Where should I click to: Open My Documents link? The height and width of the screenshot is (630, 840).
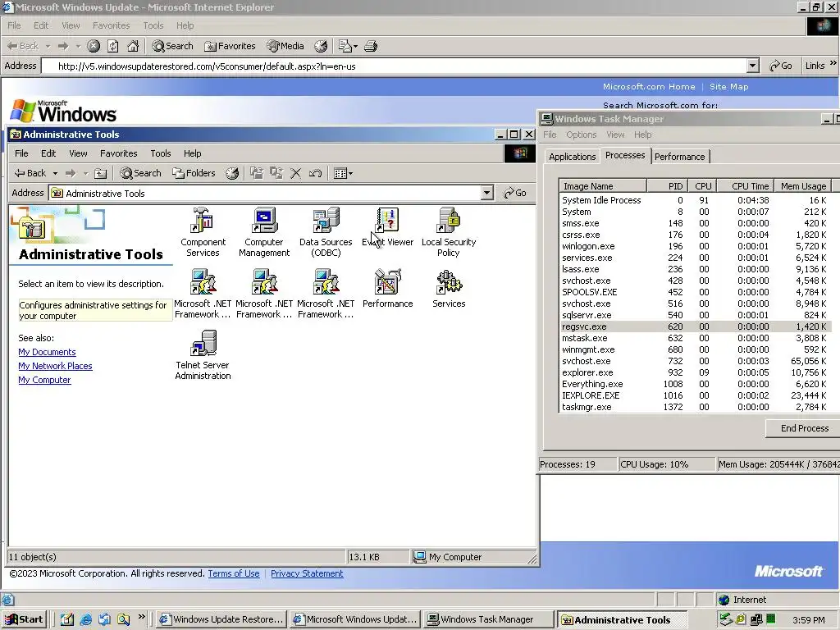tap(47, 352)
